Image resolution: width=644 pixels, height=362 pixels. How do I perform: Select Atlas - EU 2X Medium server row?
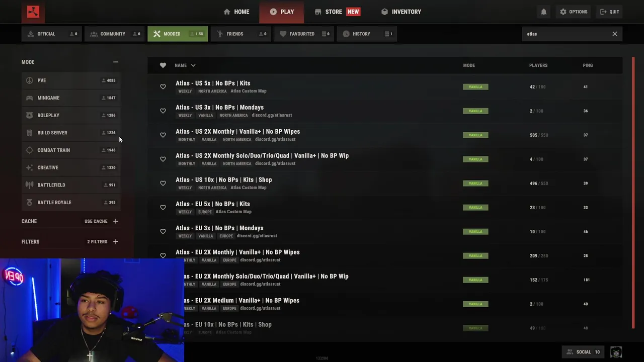[x=385, y=304]
